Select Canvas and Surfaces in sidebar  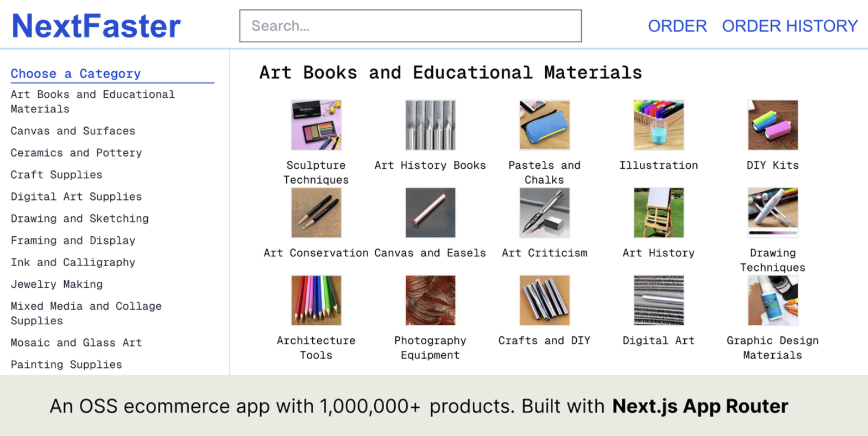[73, 131]
